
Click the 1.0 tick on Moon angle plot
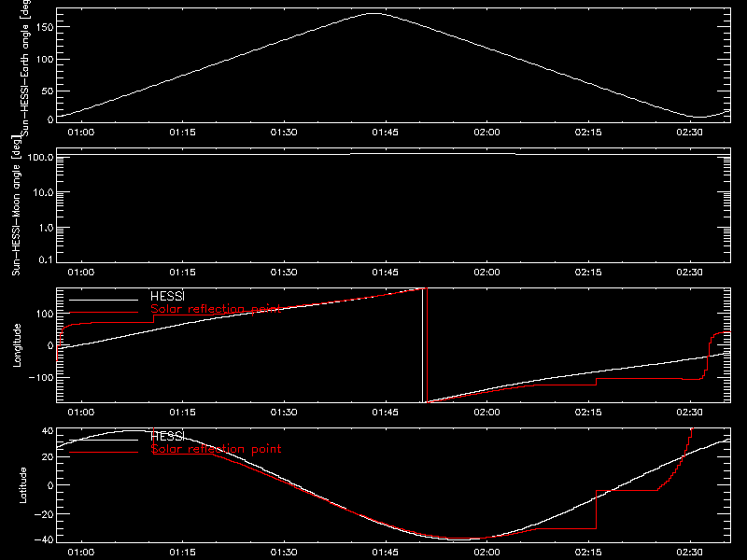click(x=46, y=228)
